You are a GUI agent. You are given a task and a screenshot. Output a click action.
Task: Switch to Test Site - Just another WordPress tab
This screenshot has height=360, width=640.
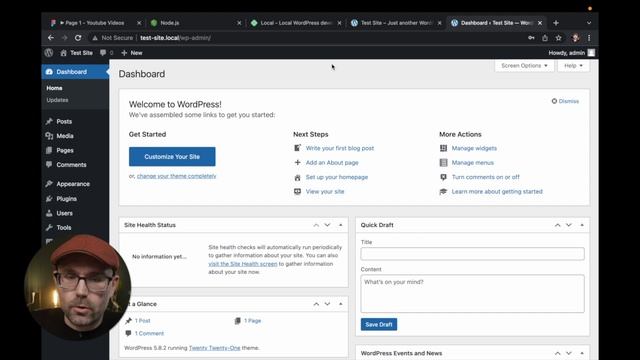pos(396,23)
